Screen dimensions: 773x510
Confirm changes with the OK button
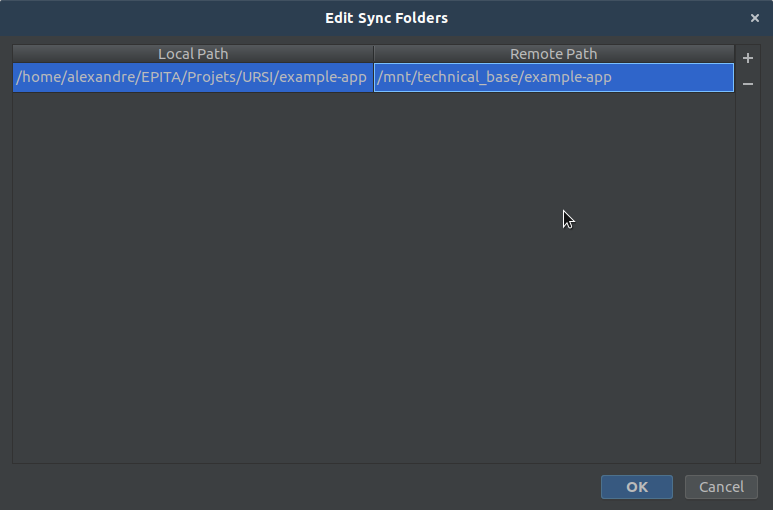636,487
